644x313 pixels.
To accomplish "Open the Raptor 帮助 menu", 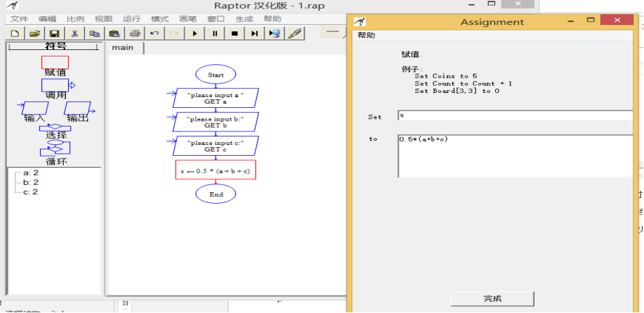I will [x=273, y=19].
